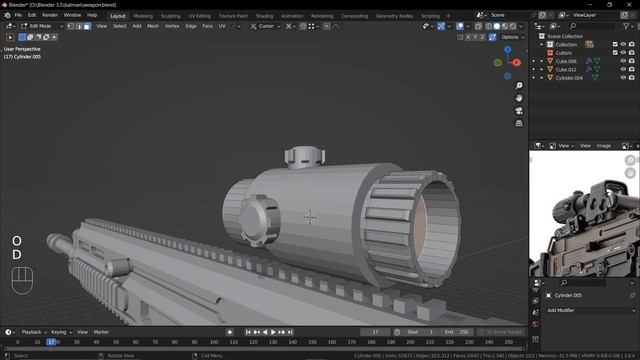Click the blue Z axis gizmo
This screenshot has width=640, height=360.
coord(507,49)
